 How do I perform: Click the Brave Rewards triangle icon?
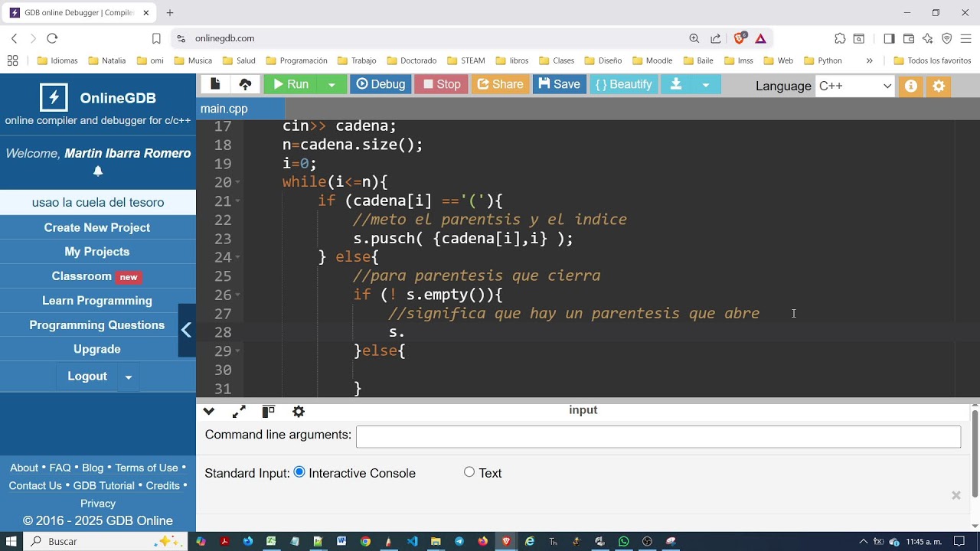tap(760, 38)
